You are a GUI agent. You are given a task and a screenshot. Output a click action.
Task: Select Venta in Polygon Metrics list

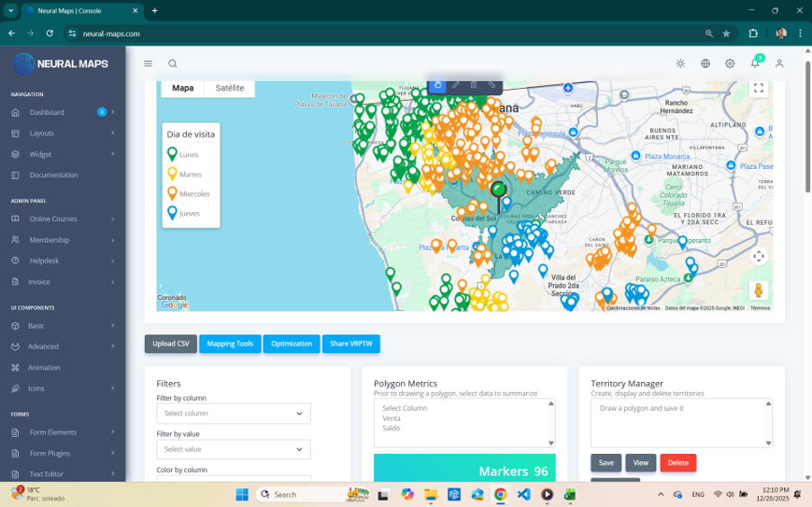tap(391, 418)
